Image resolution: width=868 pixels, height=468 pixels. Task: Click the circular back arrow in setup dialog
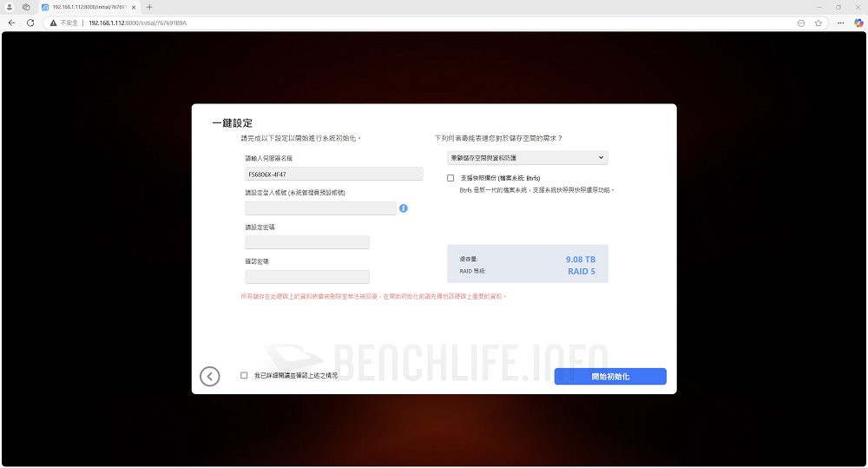209,376
